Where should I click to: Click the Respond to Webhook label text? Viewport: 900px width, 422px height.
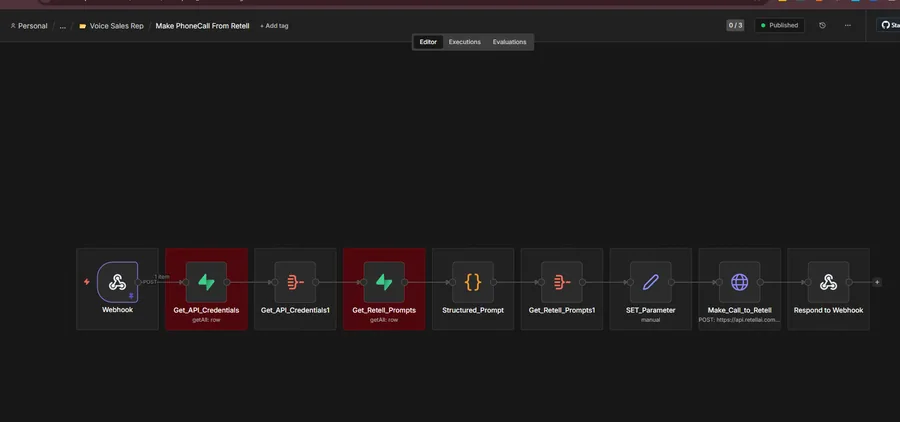pos(828,310)
